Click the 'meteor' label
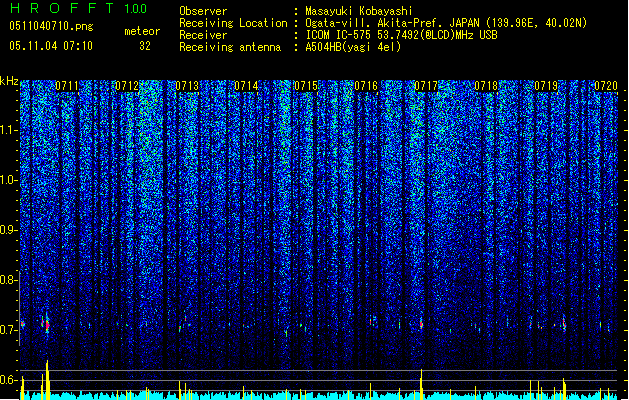 [142, 31]
